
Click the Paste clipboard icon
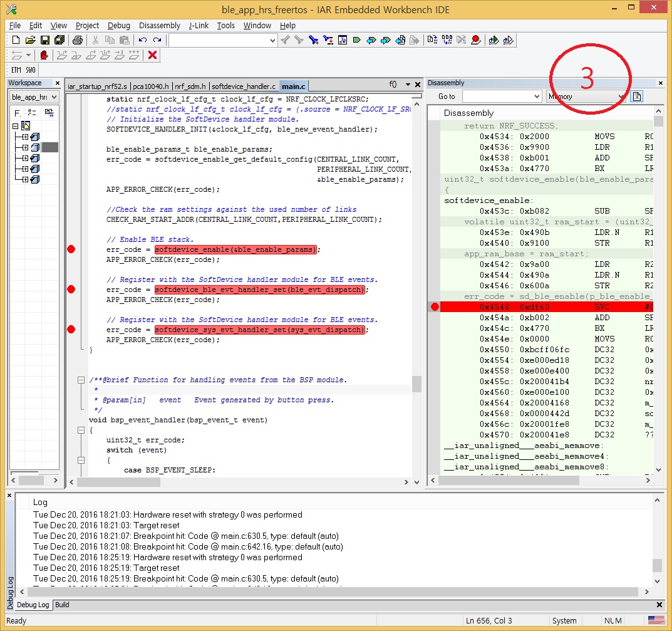click(124, 40)
